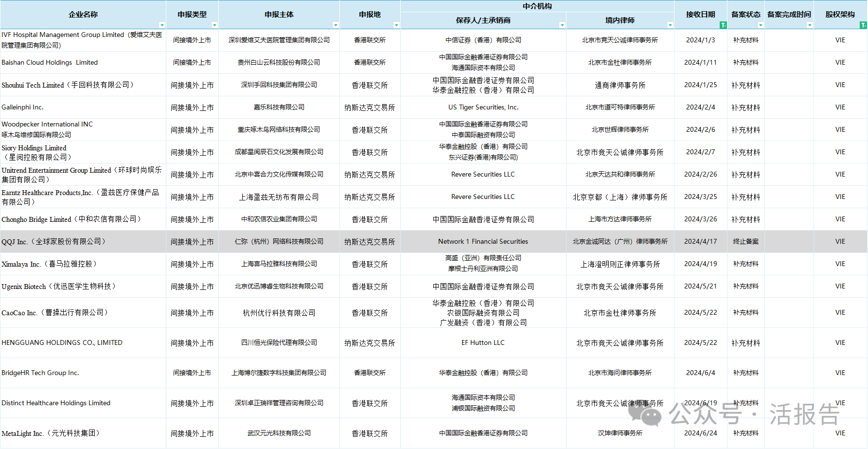Select the 接收日期 header cell
This screenshot has height=449, width=868.
701,15
